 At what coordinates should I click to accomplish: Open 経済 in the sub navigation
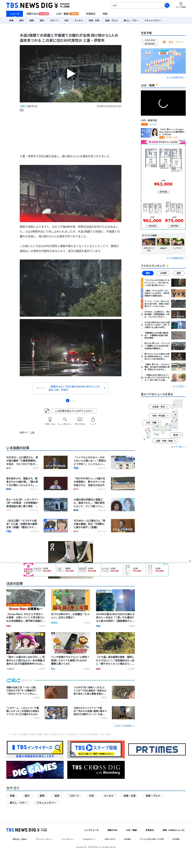42,21
